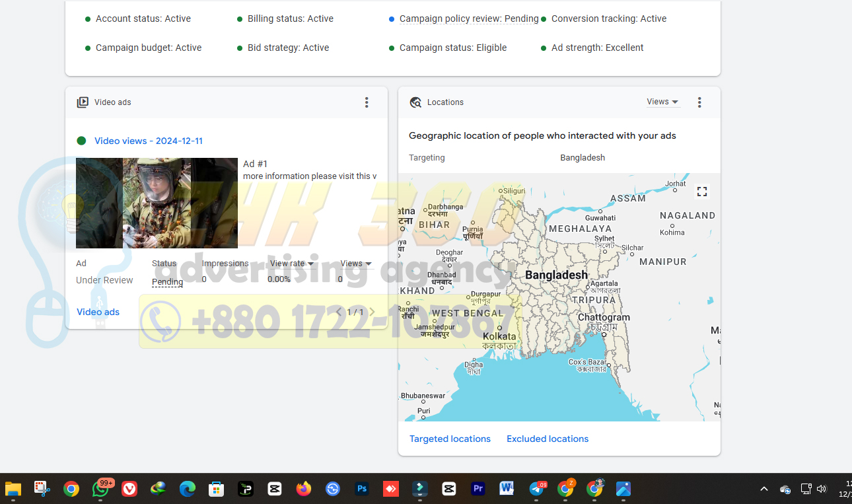Click Campaign policy review: Pending status

click(x=469, y=18)
